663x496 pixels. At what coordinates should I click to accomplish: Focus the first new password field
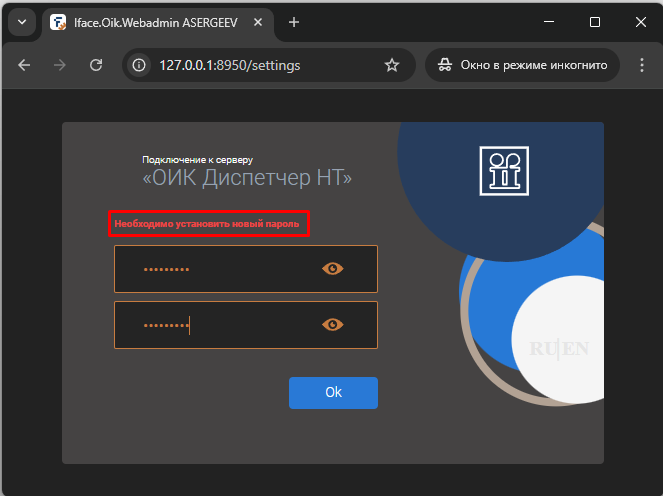coord(215,269)
